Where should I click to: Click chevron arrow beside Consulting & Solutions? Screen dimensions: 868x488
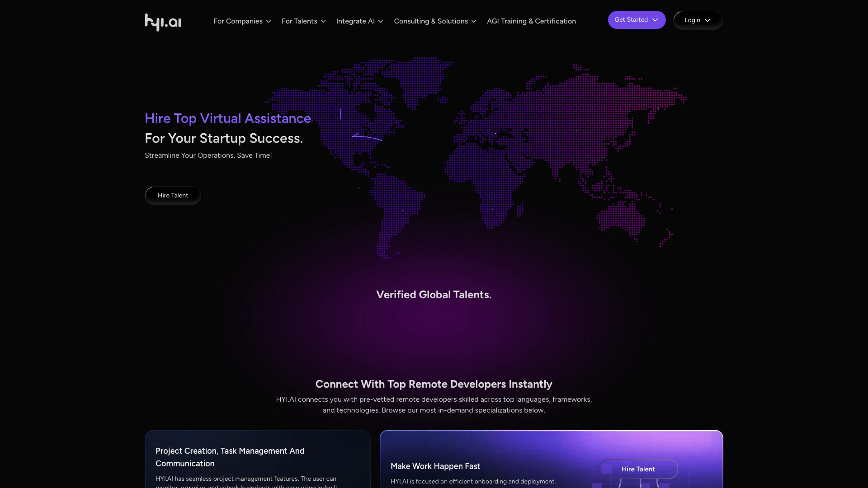click(x=474, y=21)
